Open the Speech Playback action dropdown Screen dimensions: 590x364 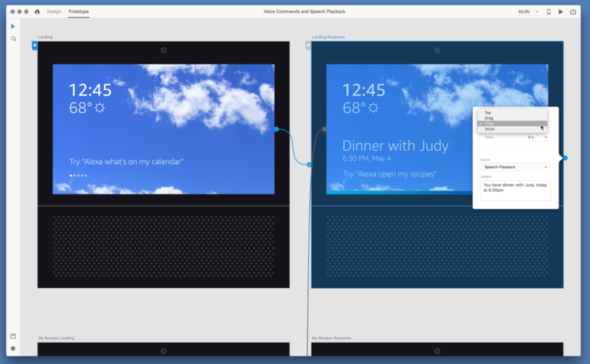pos(515,166)
